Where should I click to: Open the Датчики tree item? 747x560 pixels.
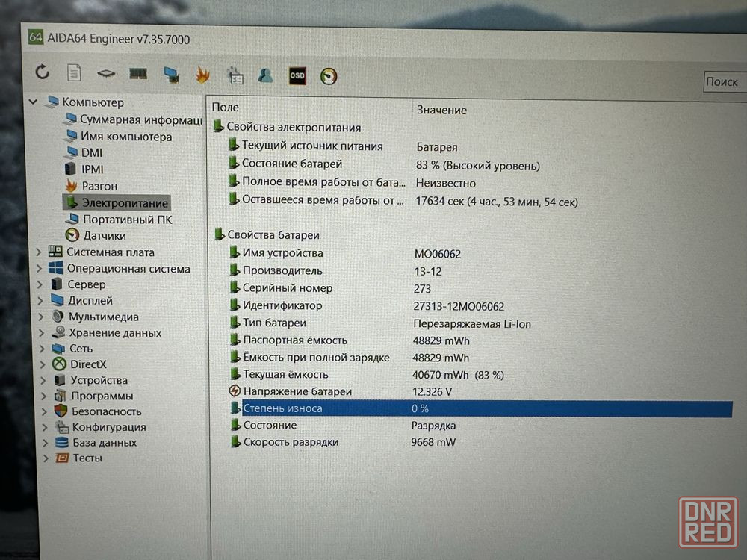[96, 236]
